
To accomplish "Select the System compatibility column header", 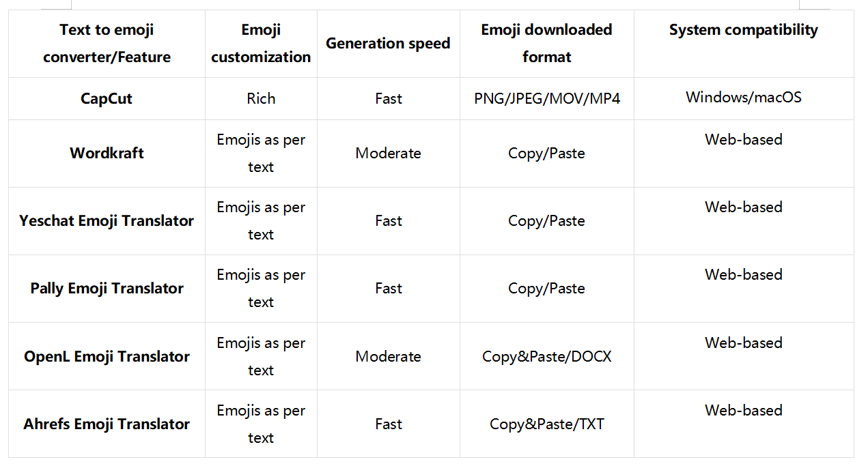I will [x=744, y=43].
